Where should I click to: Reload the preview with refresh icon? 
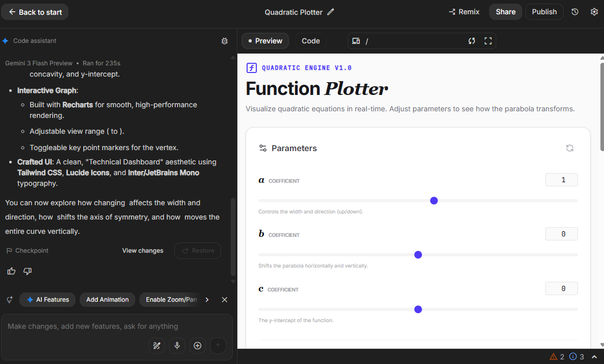471,41
